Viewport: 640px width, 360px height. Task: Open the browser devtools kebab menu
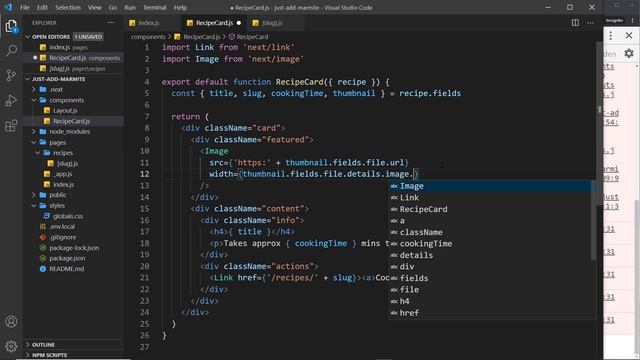pos(611,36)
